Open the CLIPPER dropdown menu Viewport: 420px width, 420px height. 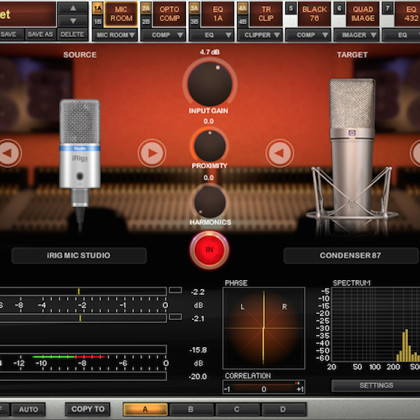(260, 35)
